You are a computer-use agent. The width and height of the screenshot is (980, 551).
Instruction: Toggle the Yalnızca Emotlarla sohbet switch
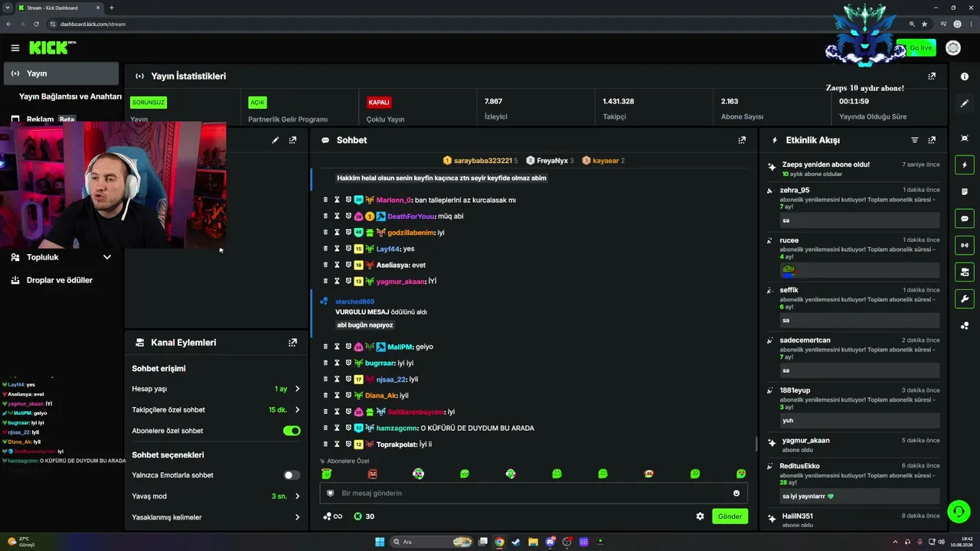click(292, 475)
